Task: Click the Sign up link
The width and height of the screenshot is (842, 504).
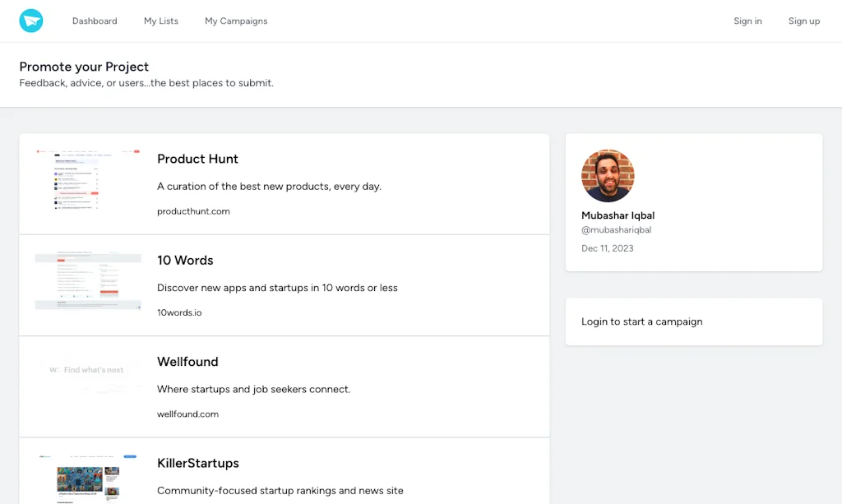Action: pyautogui.click(x=803, y=21)
